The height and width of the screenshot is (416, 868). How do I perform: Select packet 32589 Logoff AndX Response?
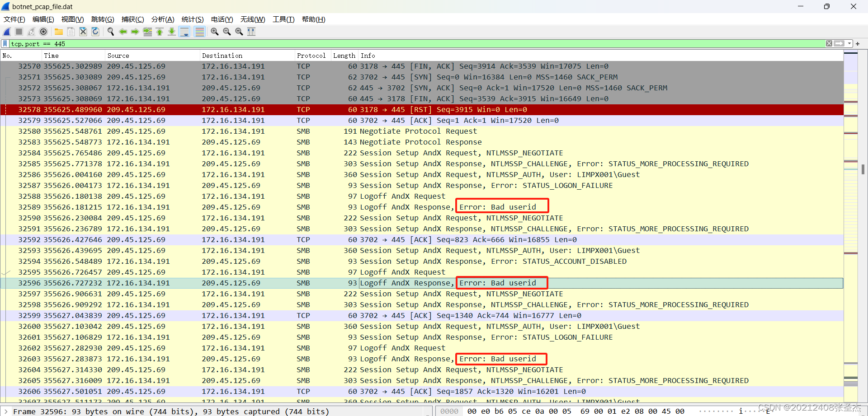coord(422,207)
